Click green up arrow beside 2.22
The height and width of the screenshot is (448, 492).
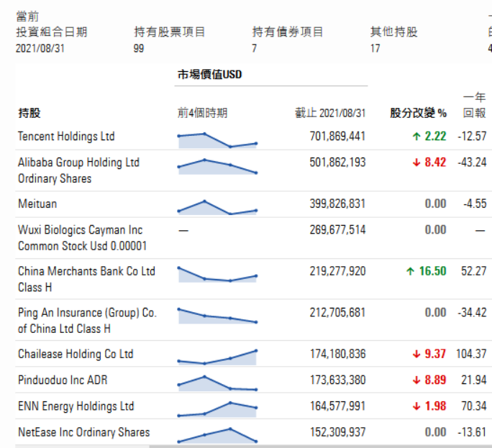tap(416, 137)
